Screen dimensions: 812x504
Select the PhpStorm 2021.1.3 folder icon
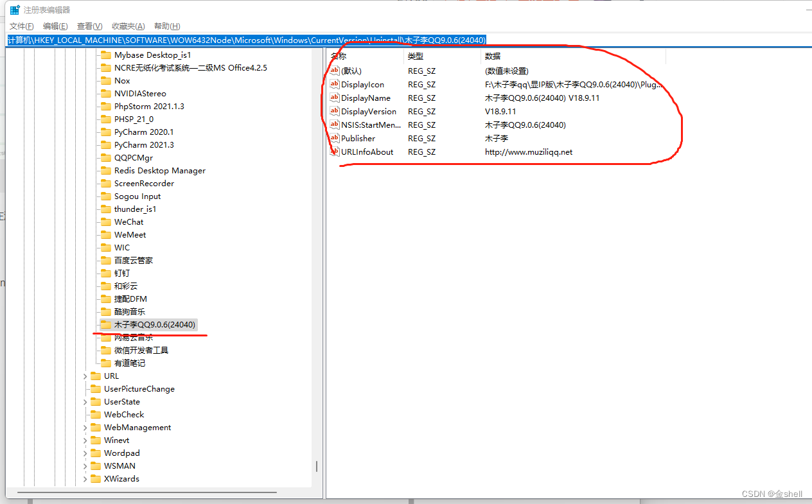pos(105,107)
